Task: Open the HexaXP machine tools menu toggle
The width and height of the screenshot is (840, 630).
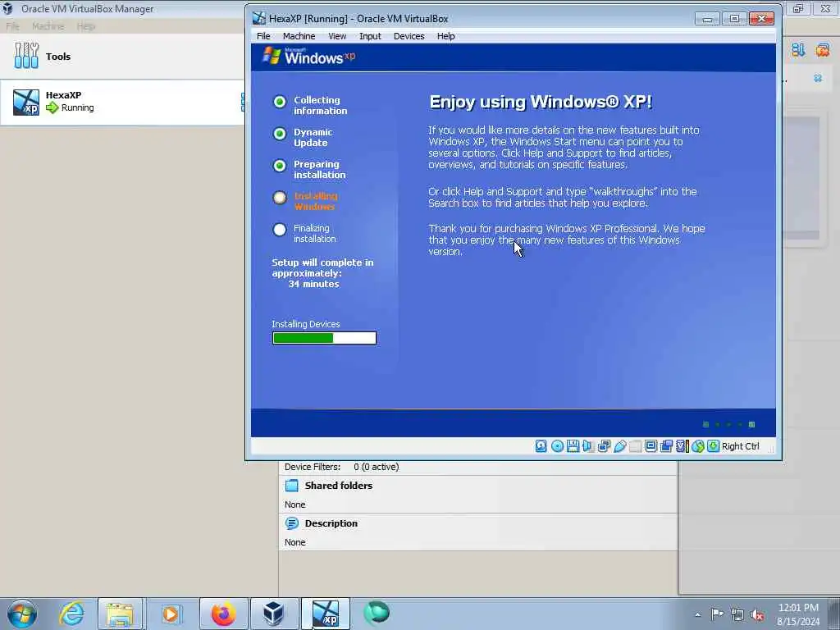Action: pyautogui.click(x=243, y=102)
